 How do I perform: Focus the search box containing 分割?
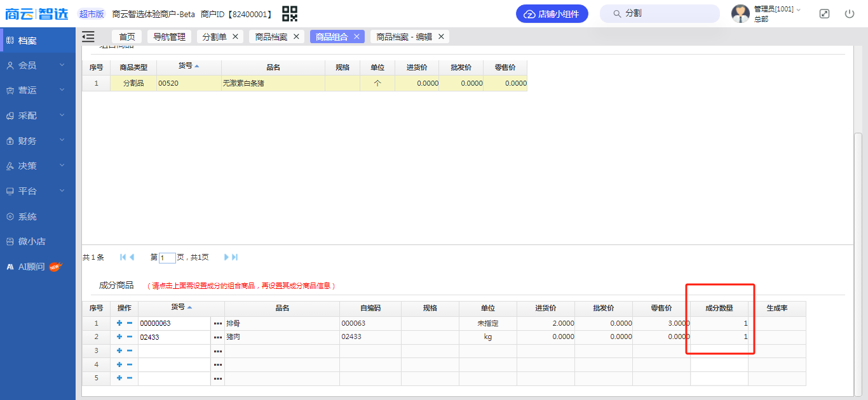660,14
